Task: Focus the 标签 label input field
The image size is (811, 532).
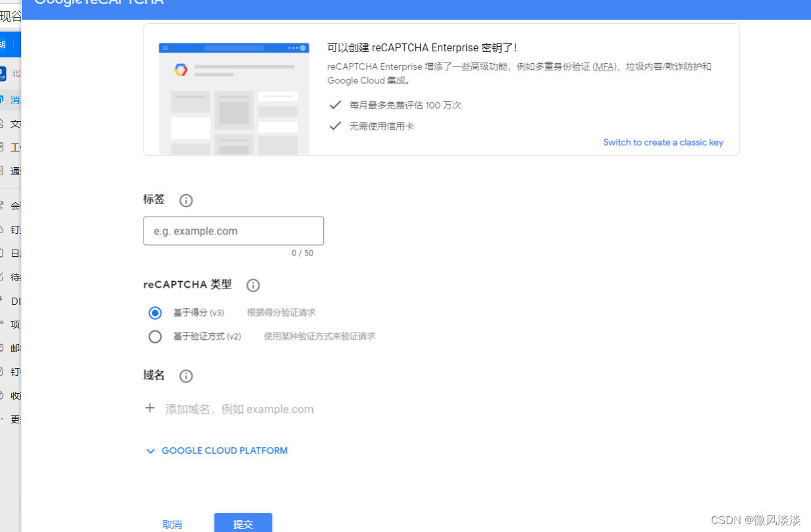Action: point(234,231)
